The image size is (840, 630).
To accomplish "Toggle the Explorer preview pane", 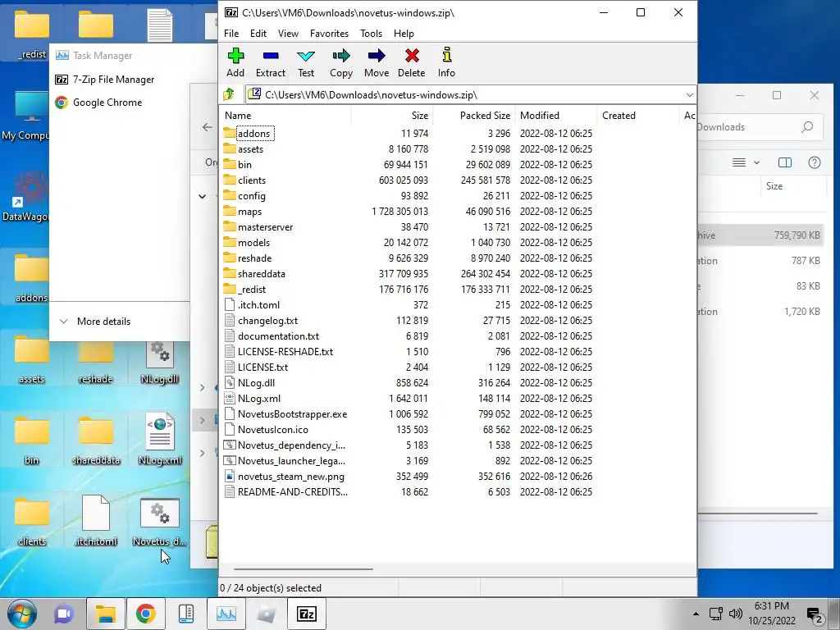I will (x=785, y=162).
